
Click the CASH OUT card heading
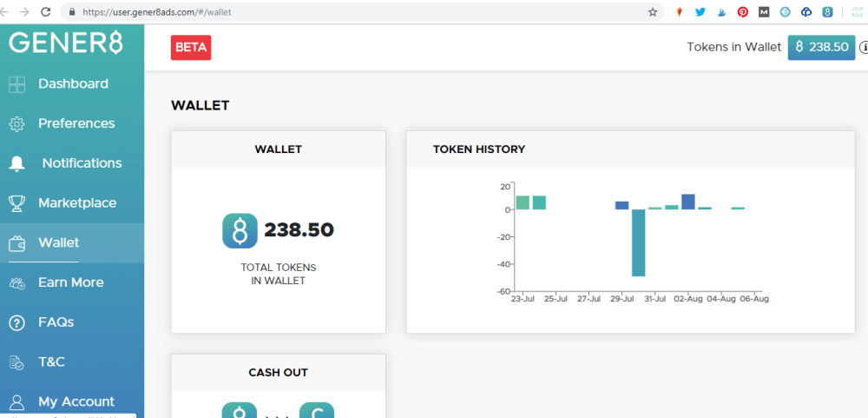coord(278,373)
